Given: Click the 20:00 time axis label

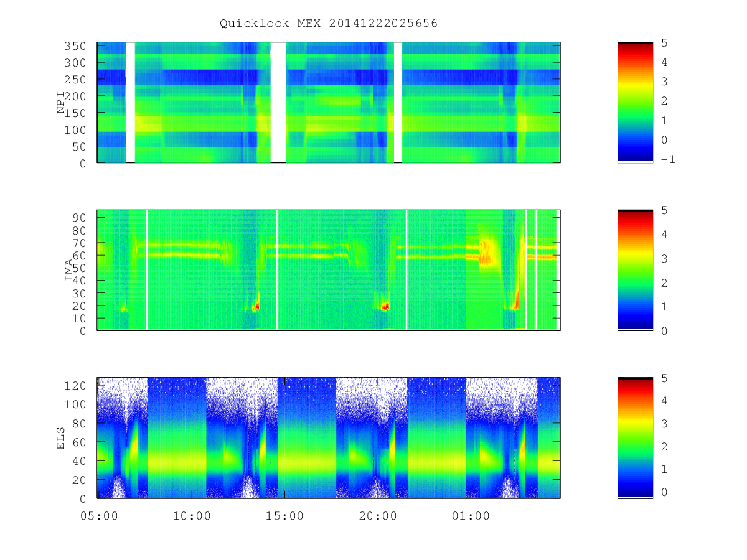Looking at the screenshot, I should (377, 516).
